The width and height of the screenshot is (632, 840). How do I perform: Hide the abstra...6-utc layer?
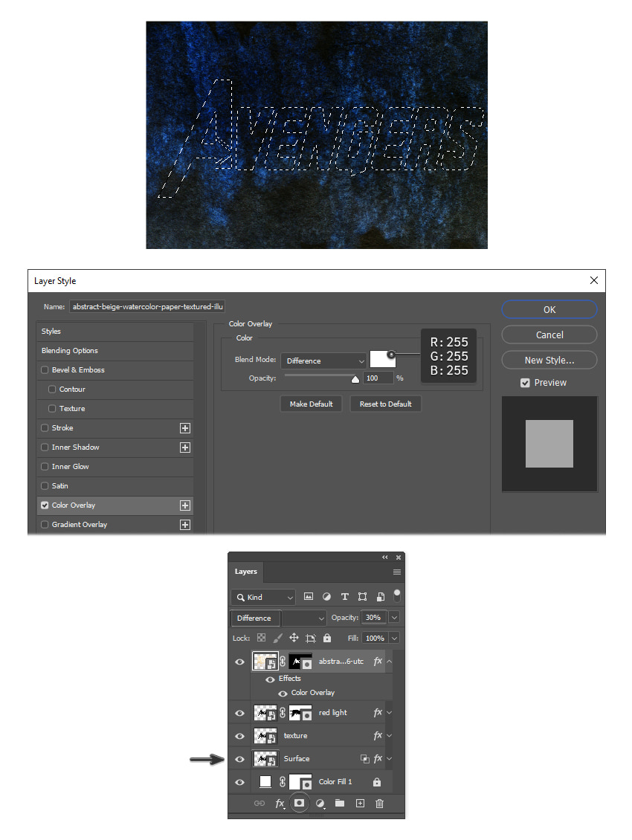[x=239, y=662]
